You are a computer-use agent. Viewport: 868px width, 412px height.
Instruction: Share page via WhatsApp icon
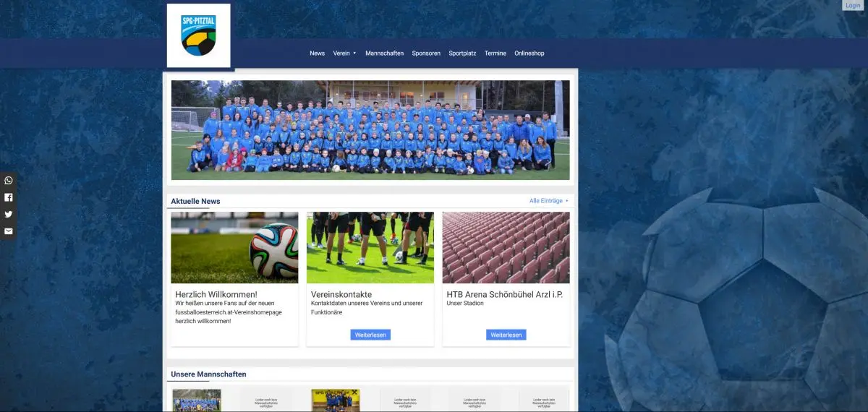coord(9,181)
